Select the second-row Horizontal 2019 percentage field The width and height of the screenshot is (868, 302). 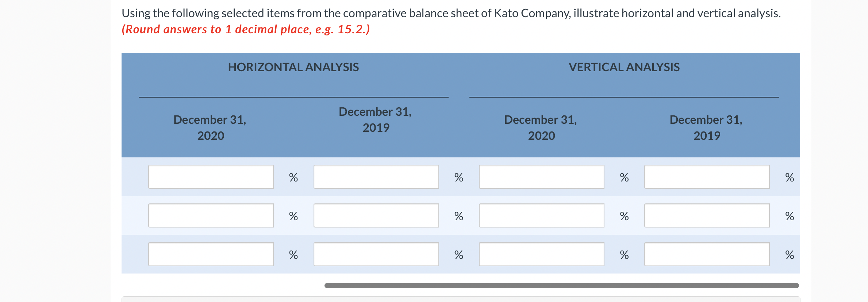pos(376,215)
